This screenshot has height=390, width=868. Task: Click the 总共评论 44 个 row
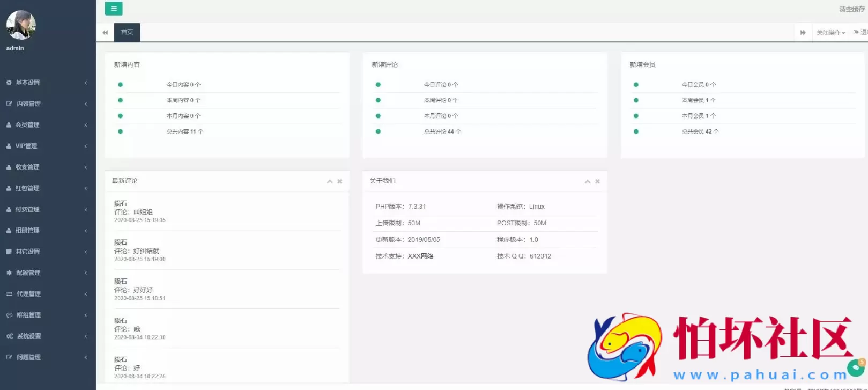pyautogui.click(x=485, y=131)
